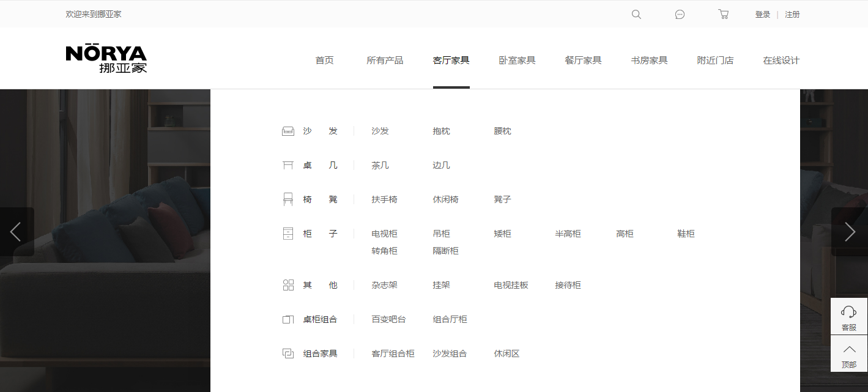Viewport: 868px width, 392px height.
Task: Click the sofa icon beside 沙发 category
Action: click(x=288, y=130)
